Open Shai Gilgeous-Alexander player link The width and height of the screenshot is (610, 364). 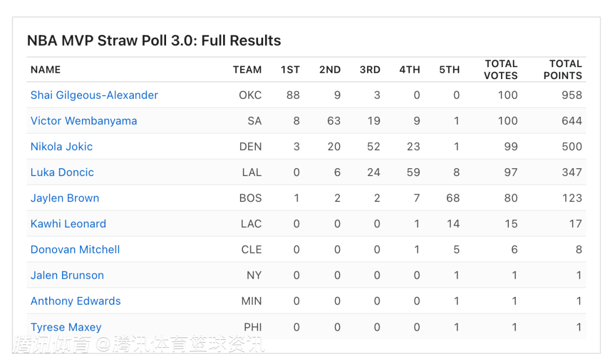point(94,95)
